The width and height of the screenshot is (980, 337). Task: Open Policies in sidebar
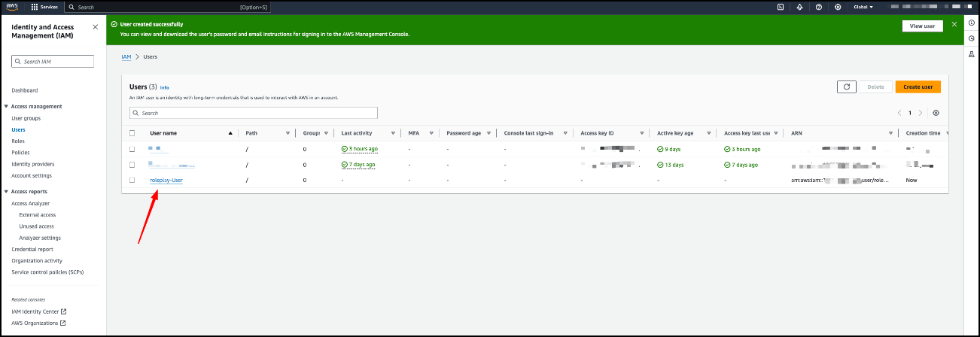click(20, 153)
